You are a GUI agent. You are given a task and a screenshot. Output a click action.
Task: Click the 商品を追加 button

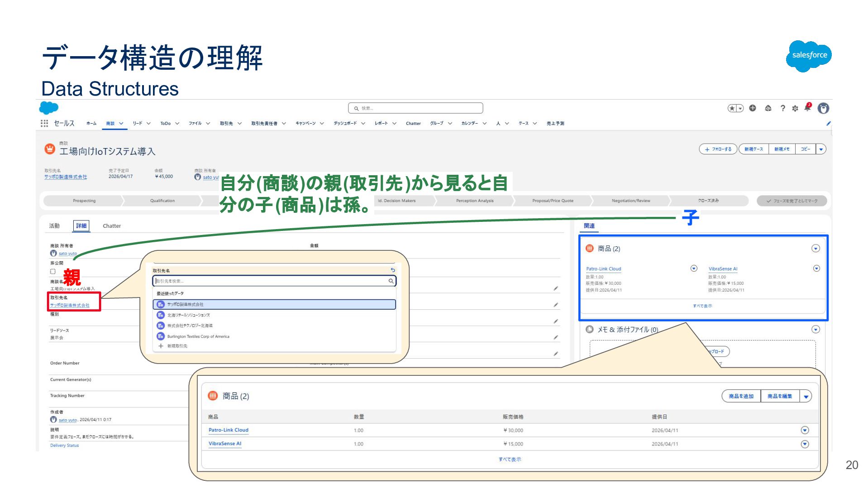point(741,396)
